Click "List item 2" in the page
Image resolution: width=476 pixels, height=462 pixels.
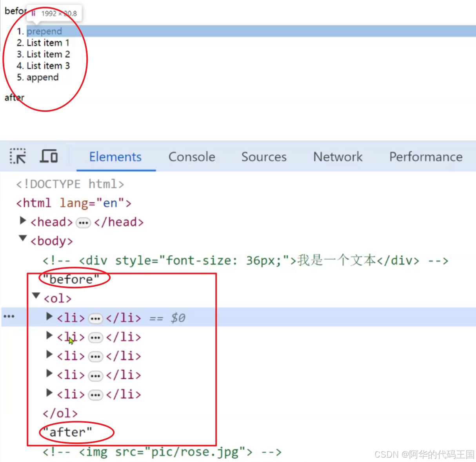[x=48, y=54]
